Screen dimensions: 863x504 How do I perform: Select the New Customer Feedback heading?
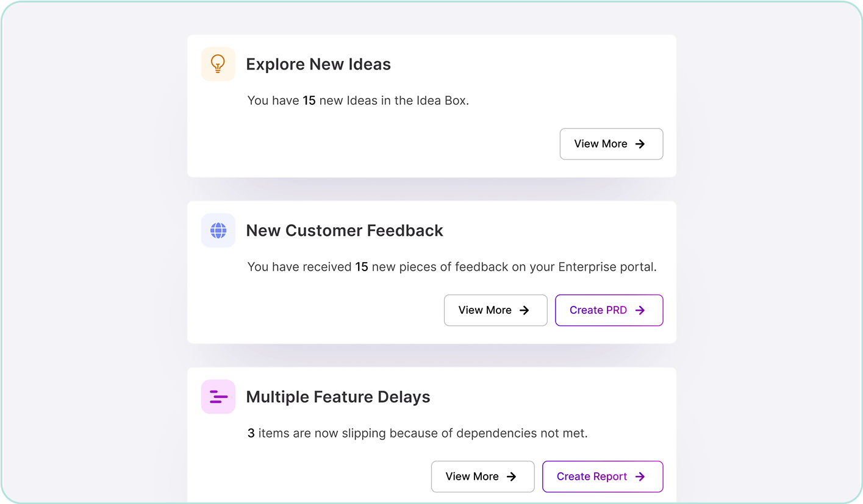345,231
